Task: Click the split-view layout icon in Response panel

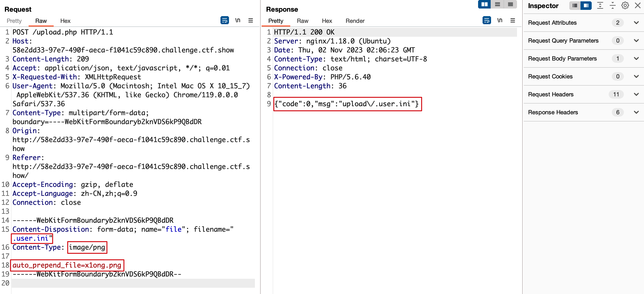Action: coord(484,4)
